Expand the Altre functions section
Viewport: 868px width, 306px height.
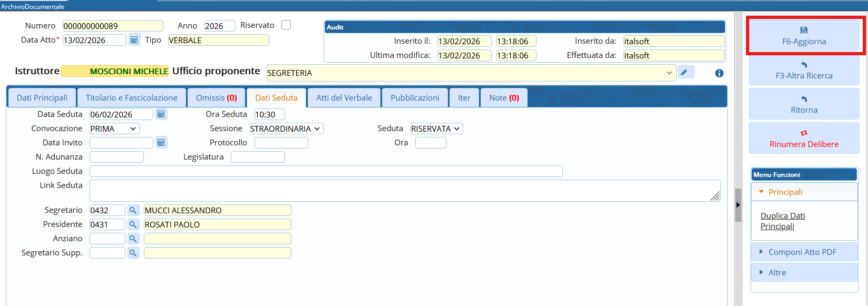point(777,273)
